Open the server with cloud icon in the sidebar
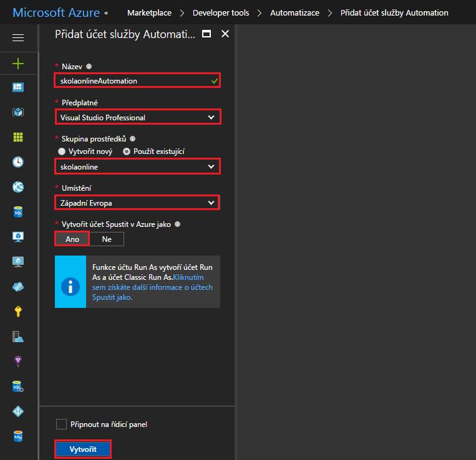The width and height of the screenshot is (476, 460). coord(18,337)
